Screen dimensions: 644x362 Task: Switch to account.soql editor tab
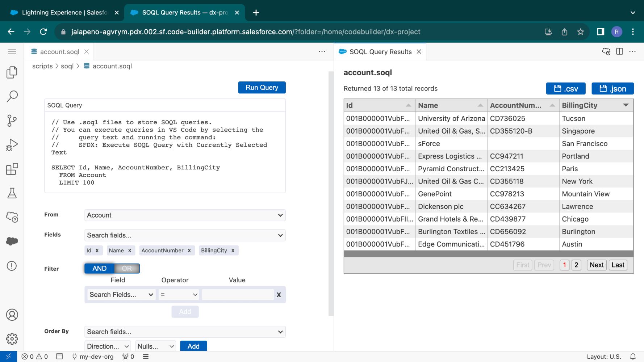click(59, 52)
